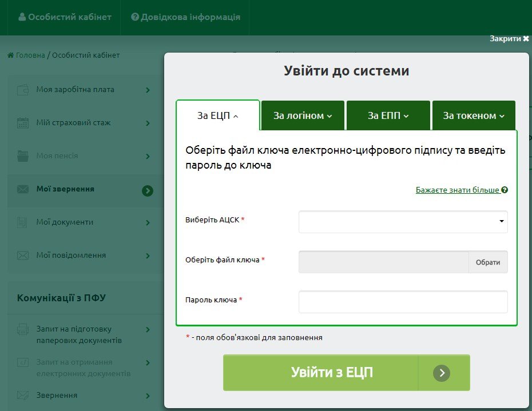Click the printer icon for paper documents request
Image resolution: width=532 pixels, height=411 pixels.
tap(23, 329)
